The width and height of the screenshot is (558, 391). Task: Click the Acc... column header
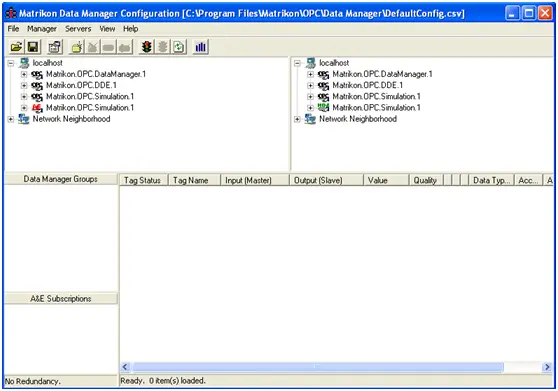click(x=528, y=180)
